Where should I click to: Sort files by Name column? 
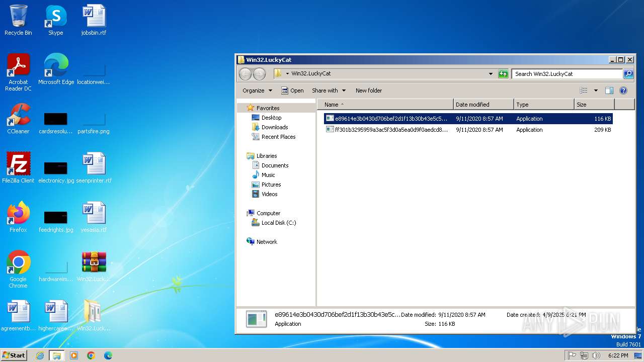(x=385, y=105)
